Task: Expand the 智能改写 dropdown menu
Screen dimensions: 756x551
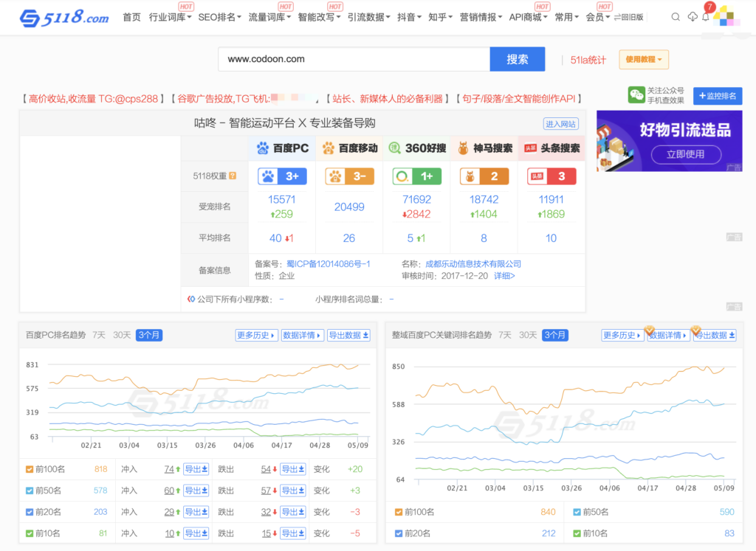Action: point(319,18)
